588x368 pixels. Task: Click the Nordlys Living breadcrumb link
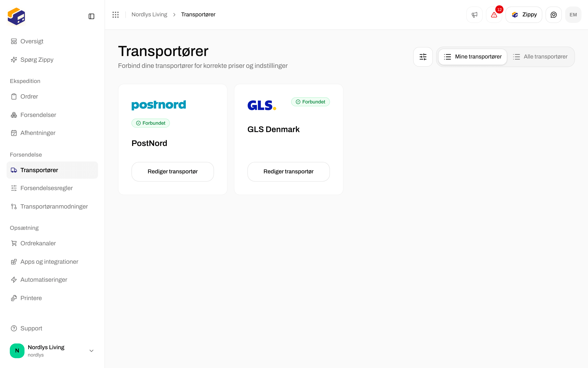click(x=149, y=15)
